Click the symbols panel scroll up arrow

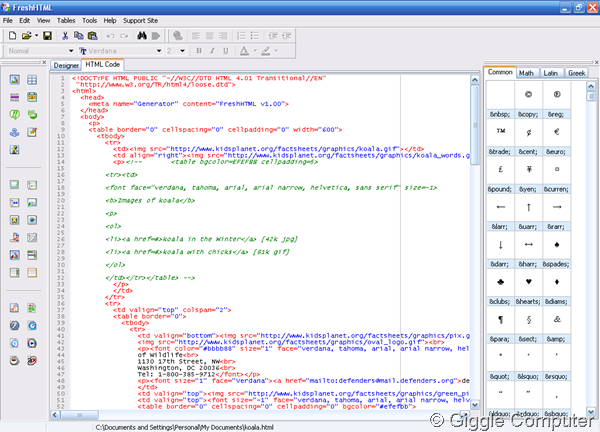coord(591,86)
